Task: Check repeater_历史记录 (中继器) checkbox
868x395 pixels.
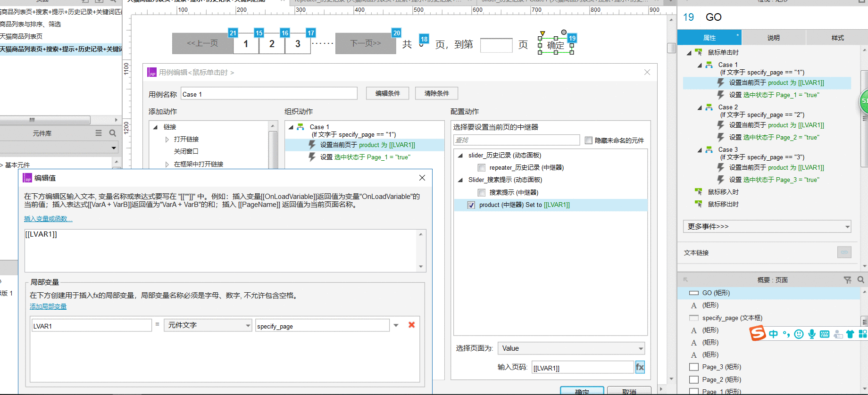Action: 482,168
